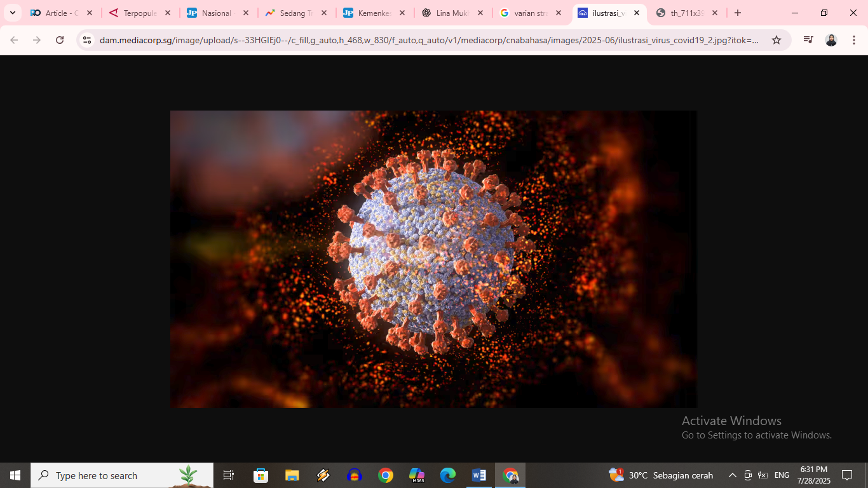Show hidden system tray icons
Viewport: 868px width, 488px height.
point(732,475)
